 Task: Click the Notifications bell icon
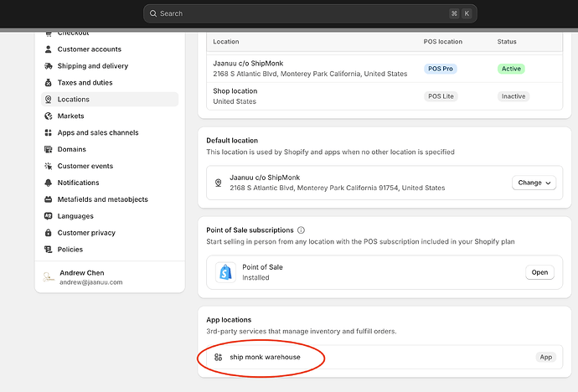tap(49, 183)
